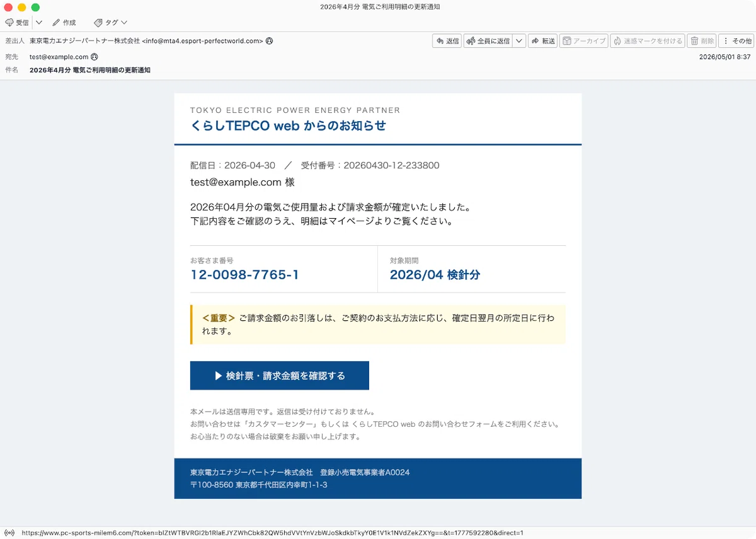The width and height of the screenshot is (756, 539).
Task: Click the ＜重要＞ notice label
Action: 219,318
